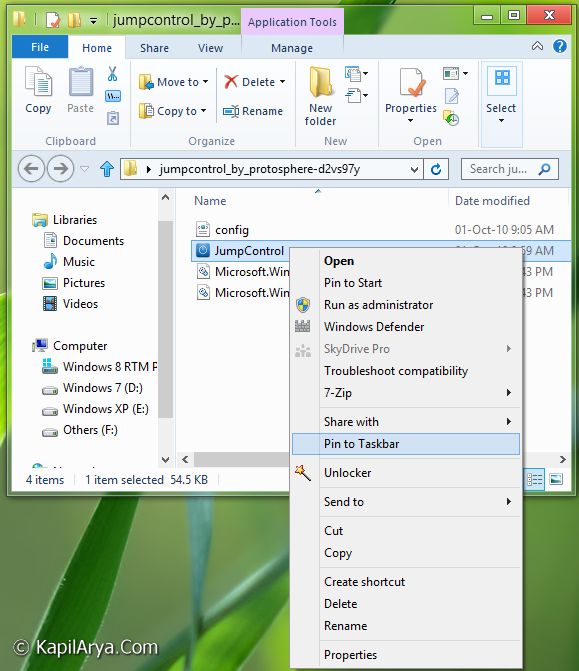Select Documents library in navigation pane

point(84,241)
